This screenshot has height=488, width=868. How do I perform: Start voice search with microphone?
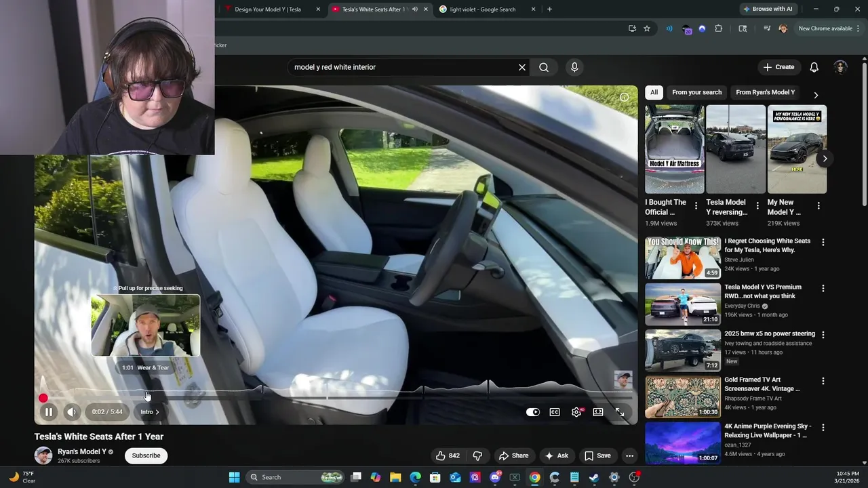point(574,67)
